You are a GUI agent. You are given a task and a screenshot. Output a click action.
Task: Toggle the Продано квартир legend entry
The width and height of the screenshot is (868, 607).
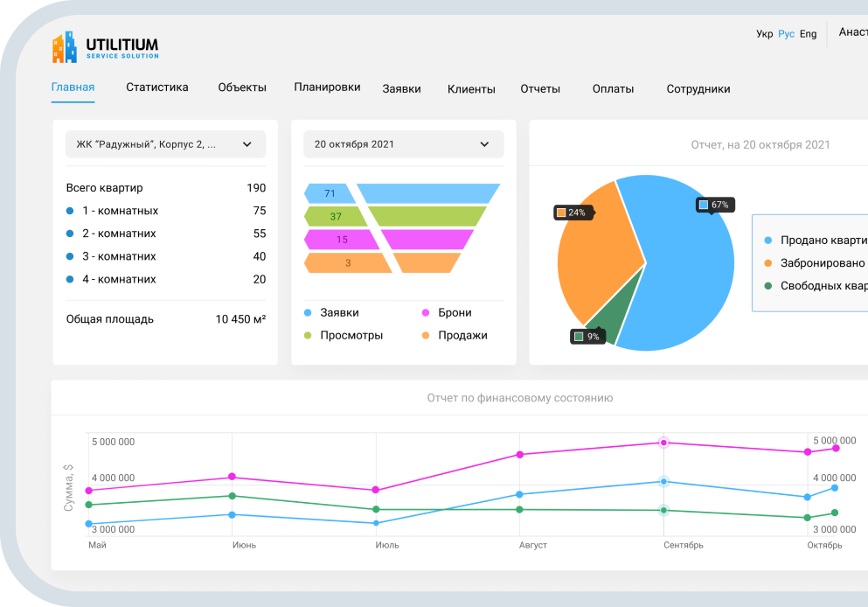(816, 240)
